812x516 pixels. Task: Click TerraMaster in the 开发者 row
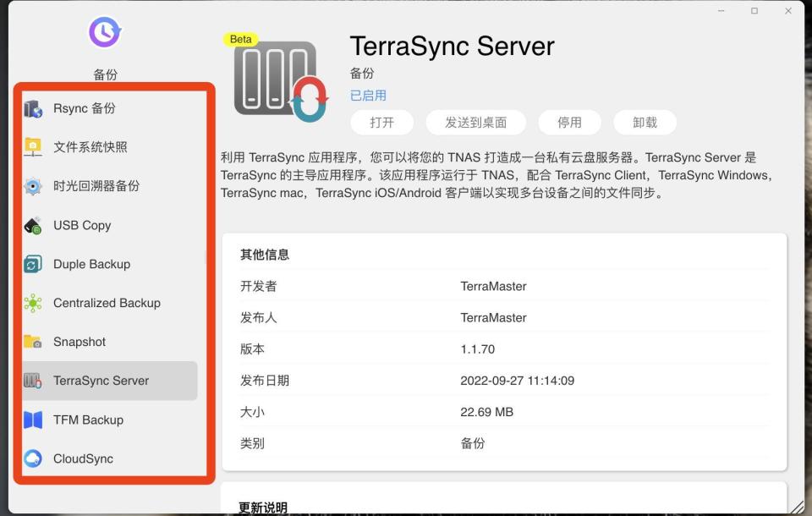[x=493, y=287]
